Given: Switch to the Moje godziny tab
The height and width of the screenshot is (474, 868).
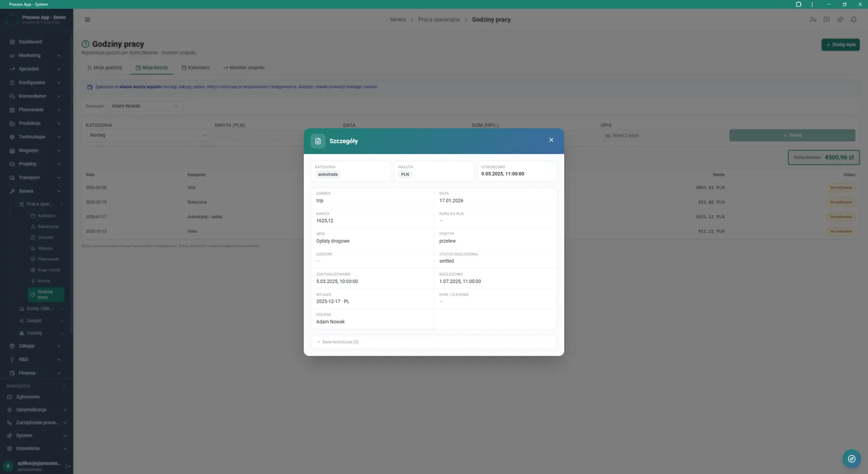Looking at the screenshot, I should click(105, 68).
